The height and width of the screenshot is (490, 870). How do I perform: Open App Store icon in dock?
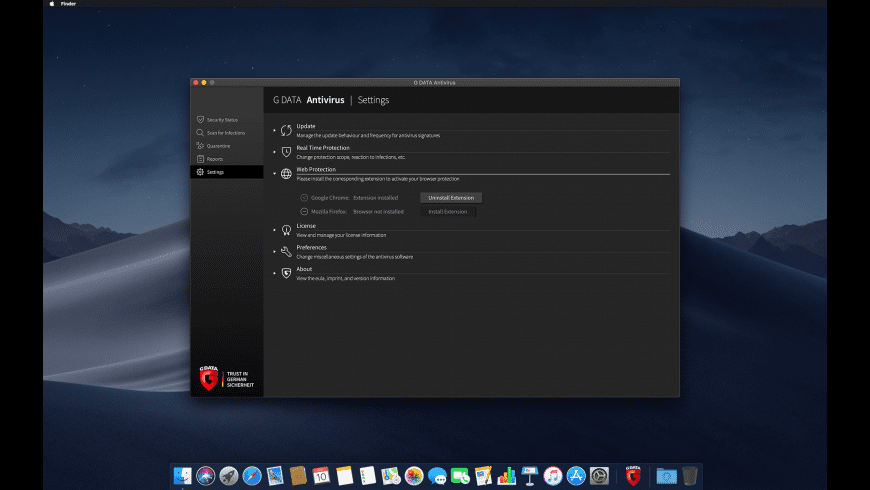tap(576, 476)
